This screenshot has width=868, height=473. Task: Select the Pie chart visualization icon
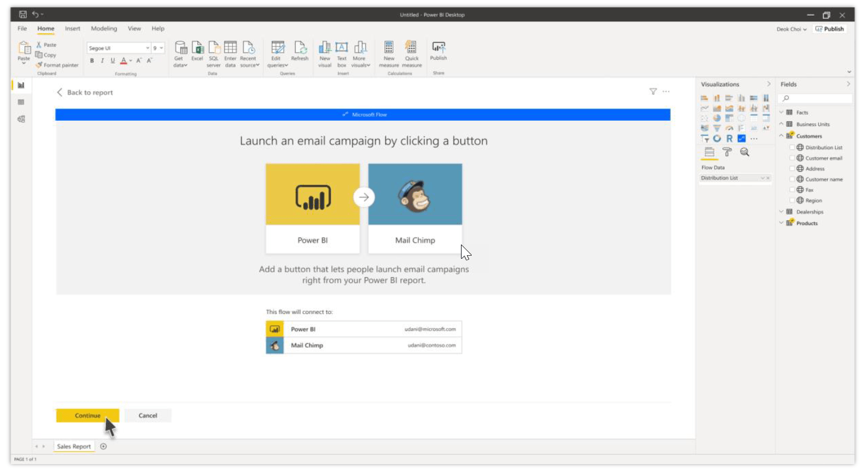click(717, 118)
